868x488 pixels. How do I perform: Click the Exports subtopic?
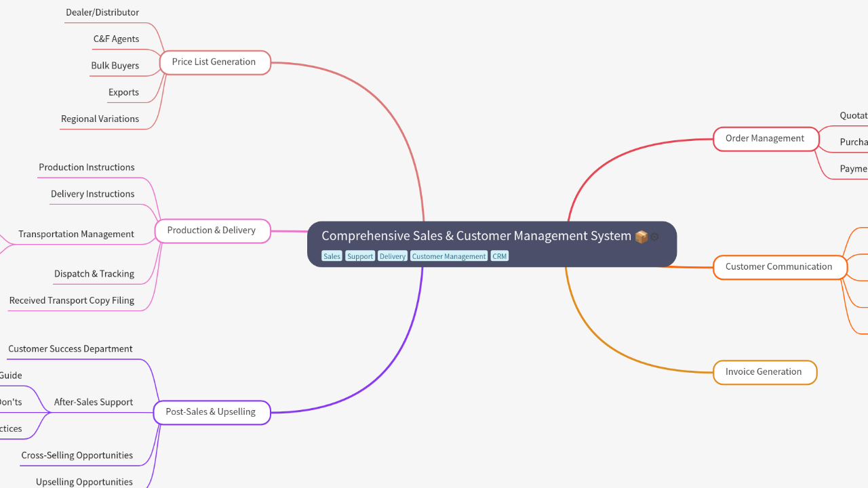(x=123, y=92)
